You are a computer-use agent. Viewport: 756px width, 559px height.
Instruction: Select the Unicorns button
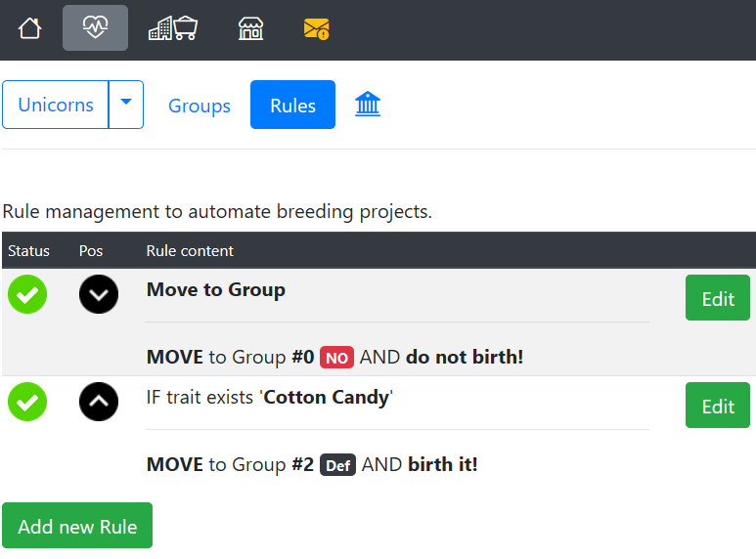pyautogui.click(x=56, y=105)
